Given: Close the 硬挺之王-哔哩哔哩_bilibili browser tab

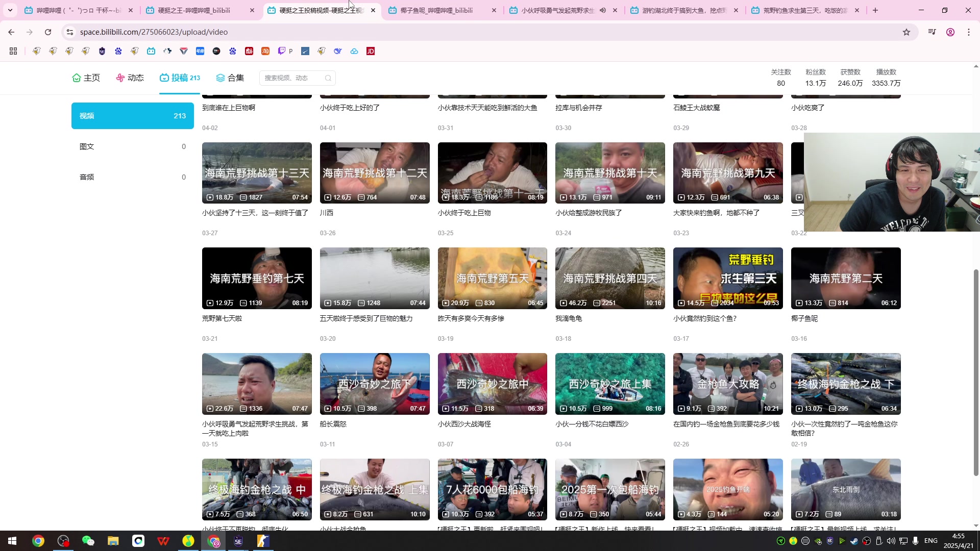Looking at the screenshot, I should pos(252,10).
